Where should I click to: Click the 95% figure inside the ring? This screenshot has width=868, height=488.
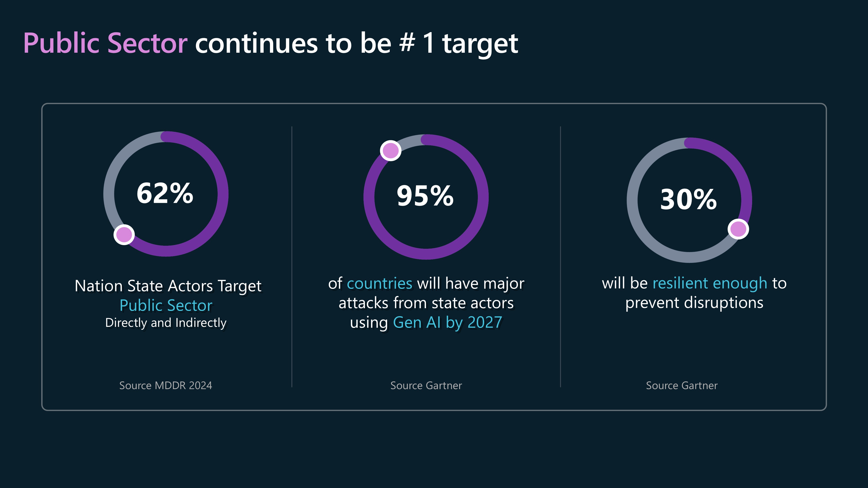[x=425, y=196]
